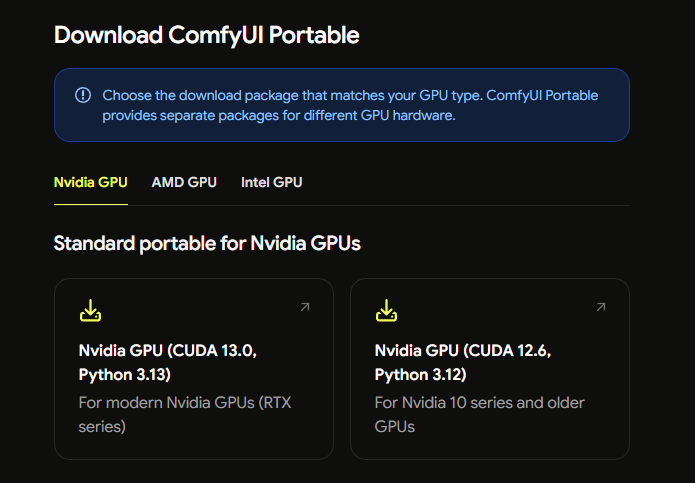Click 'For Nvidia 10 series and older GPUs' text
The image size is (695, 483).
pyautogui.click(x=480, y=414)
